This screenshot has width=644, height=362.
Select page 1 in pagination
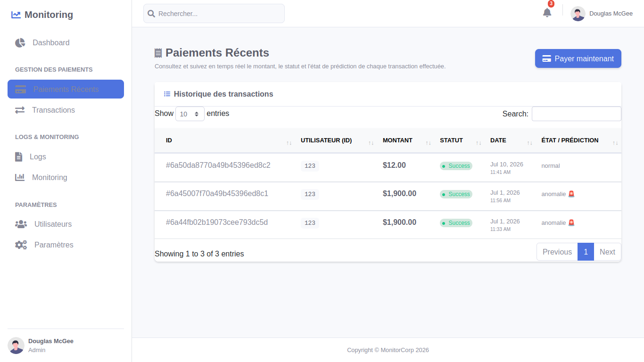[x=586, y=252]
